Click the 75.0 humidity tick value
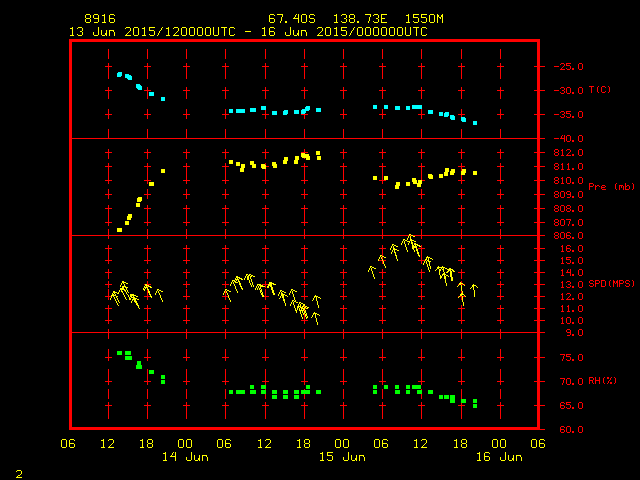This screenshot has height=480, width=640. point(568,358)
